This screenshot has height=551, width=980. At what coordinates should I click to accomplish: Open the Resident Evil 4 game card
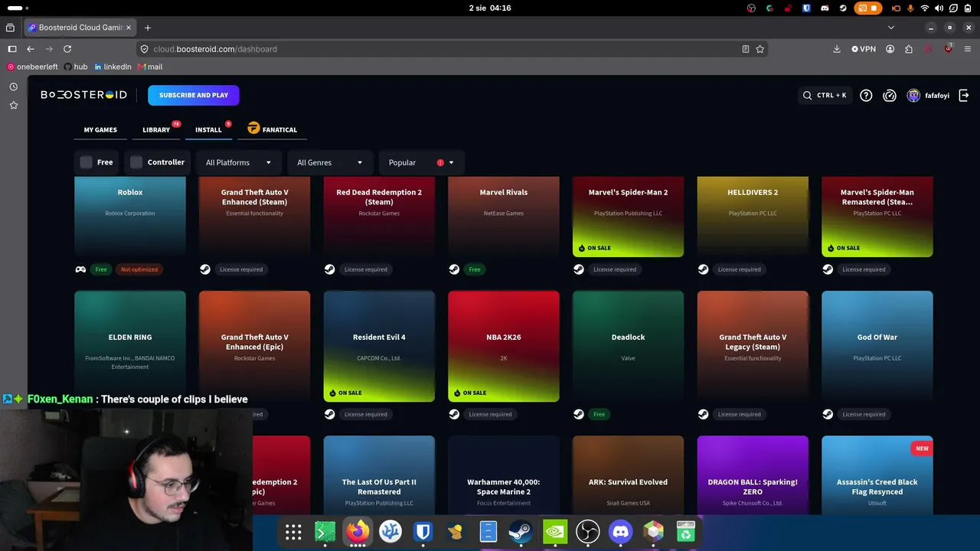tap(379, 346)
